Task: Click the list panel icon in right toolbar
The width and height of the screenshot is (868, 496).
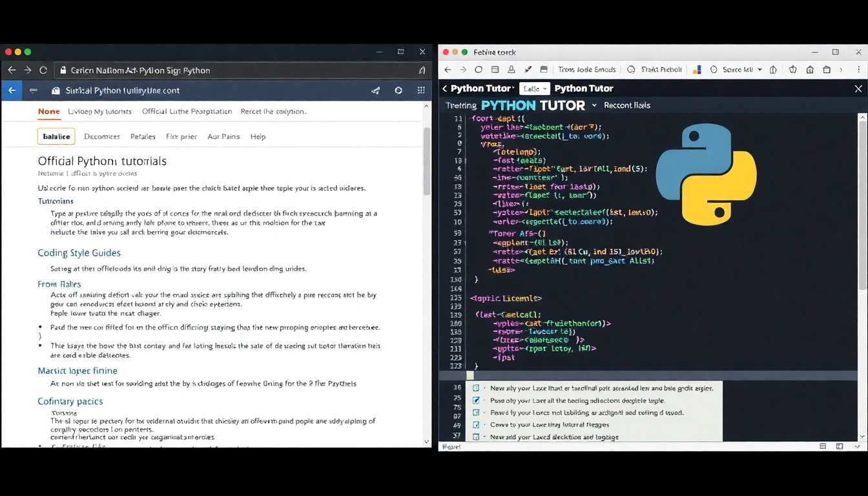Action: pos(495,70)
